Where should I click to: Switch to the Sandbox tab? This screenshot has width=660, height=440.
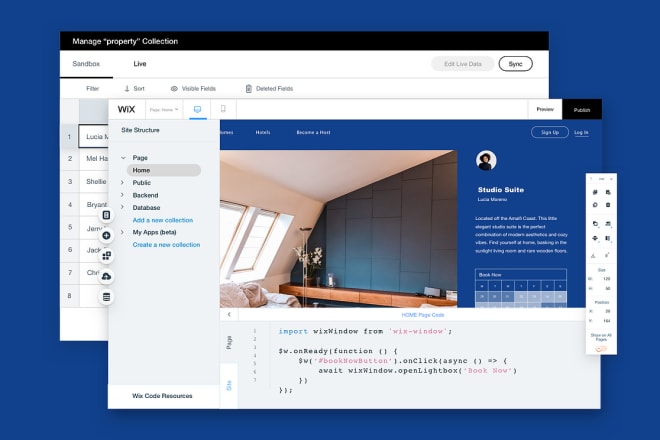[86, 64]
